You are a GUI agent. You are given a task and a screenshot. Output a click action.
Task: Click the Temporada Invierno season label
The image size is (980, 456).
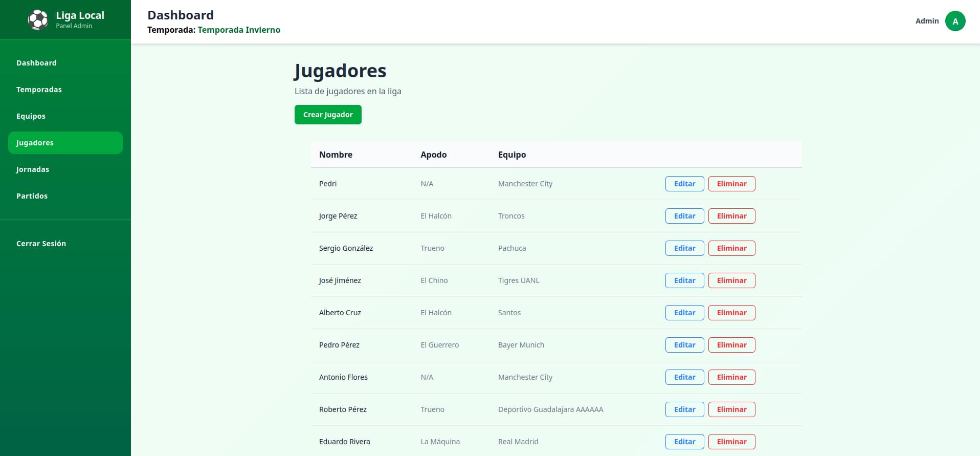coord(239,30)
